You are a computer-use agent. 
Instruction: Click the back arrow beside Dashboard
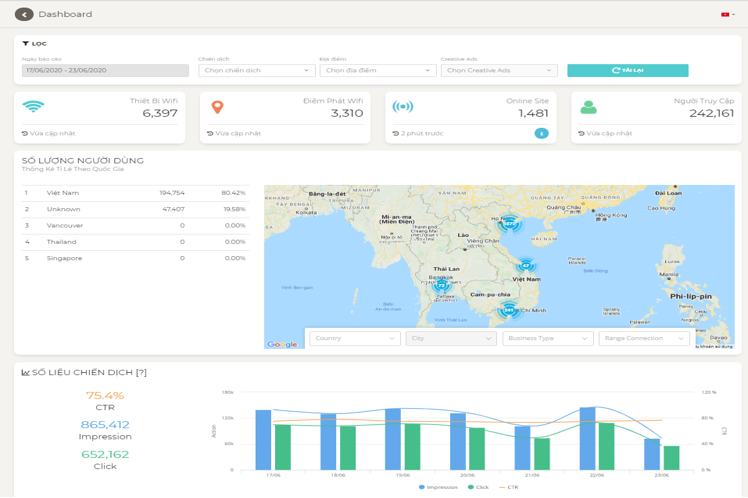pyautogui.click(x=24, y=14)
